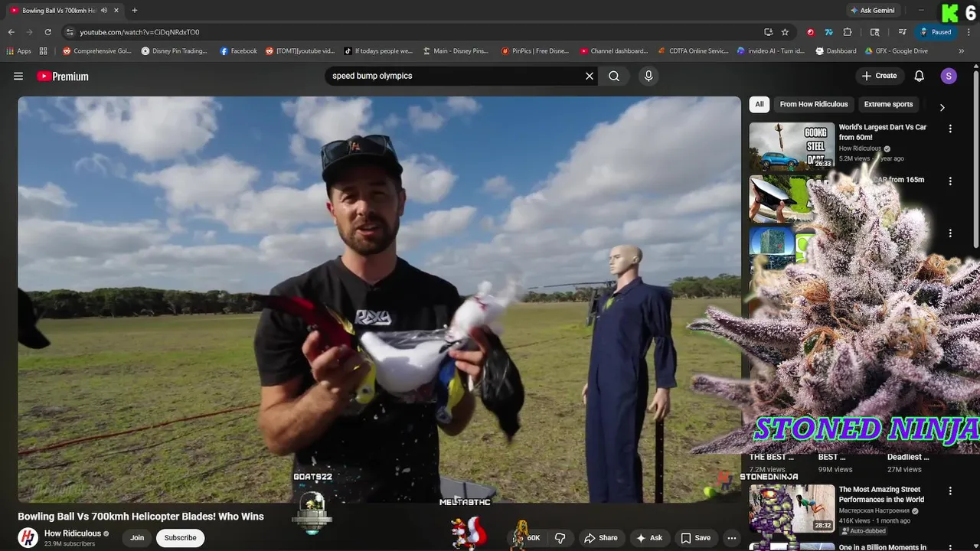Reload the page
This screenshot has height=551, width=980.
tap(47, 32)
